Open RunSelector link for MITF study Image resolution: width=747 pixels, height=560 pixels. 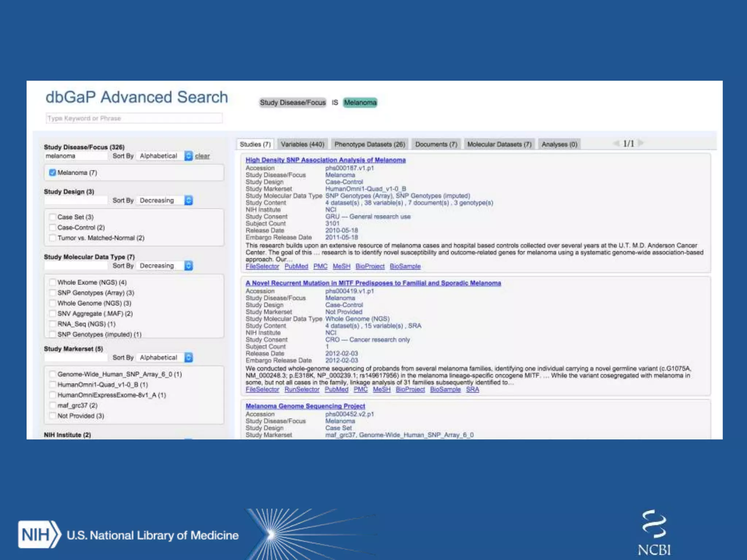tap(302, 389)
